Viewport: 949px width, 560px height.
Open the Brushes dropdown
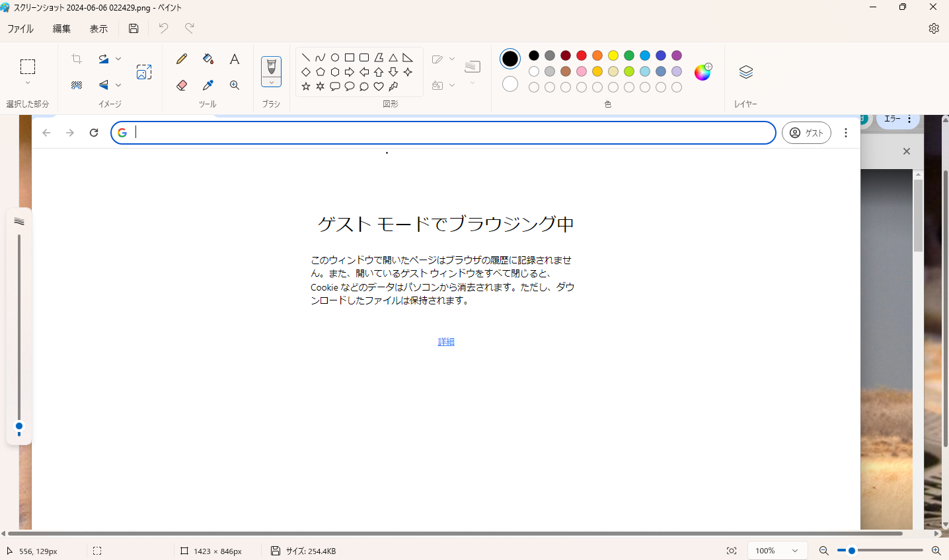tap(271, 83)
